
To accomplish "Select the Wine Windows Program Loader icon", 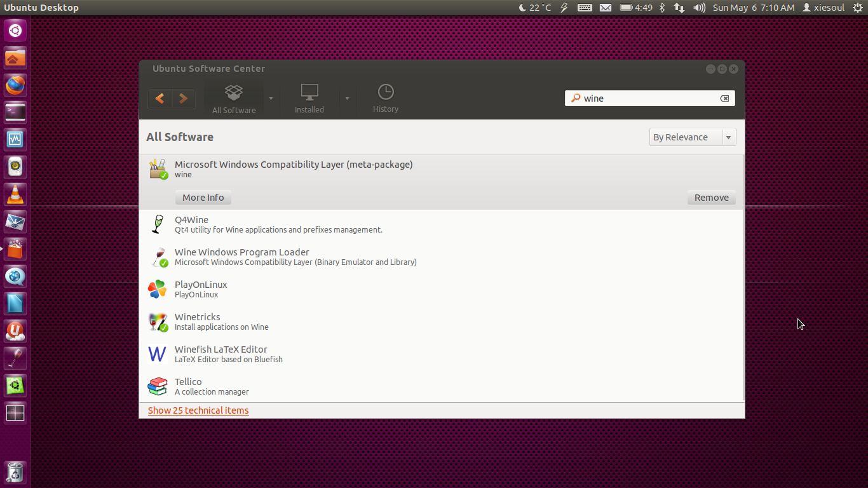I will click(158, 257).
